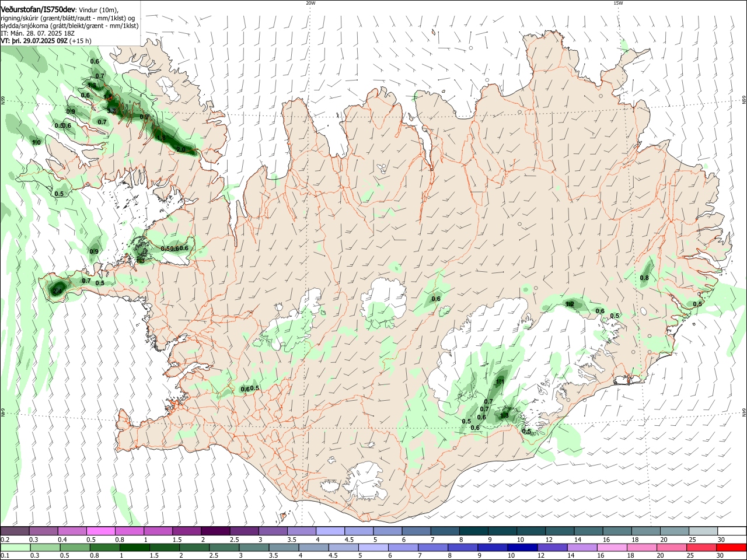Click the '0.2' label under top legend row
Viewport: 747px width, 560px height.
click(5, 540)
